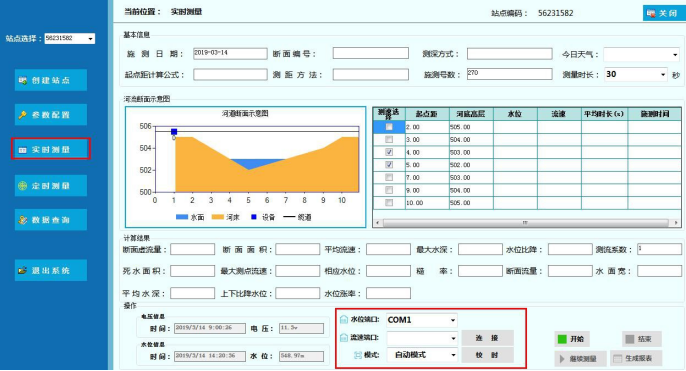Check the box for row 2.00

[388, 127]
